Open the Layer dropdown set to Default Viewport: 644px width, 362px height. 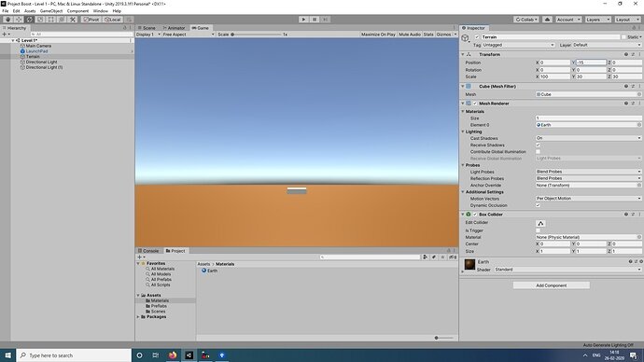point(607,45)
